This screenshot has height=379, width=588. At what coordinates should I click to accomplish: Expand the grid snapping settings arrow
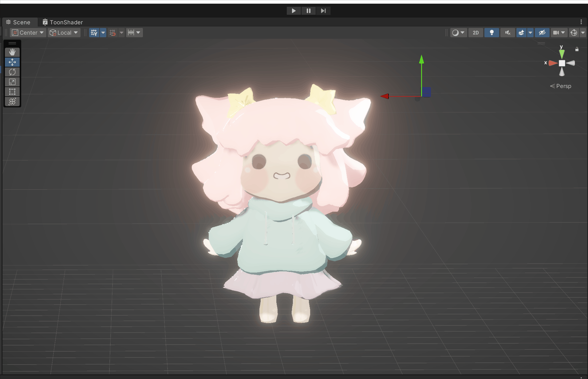[121, 33]
